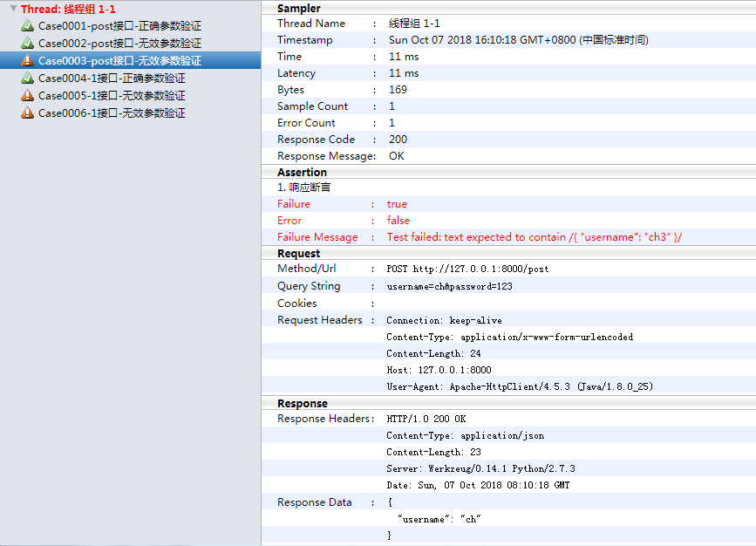Click the Failure Message text in red

(535, 237)
